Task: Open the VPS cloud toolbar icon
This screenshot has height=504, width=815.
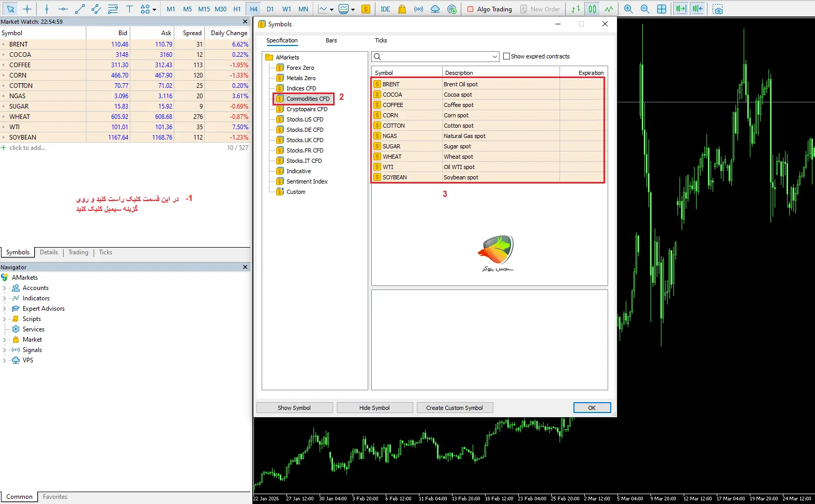Action: 435,9
